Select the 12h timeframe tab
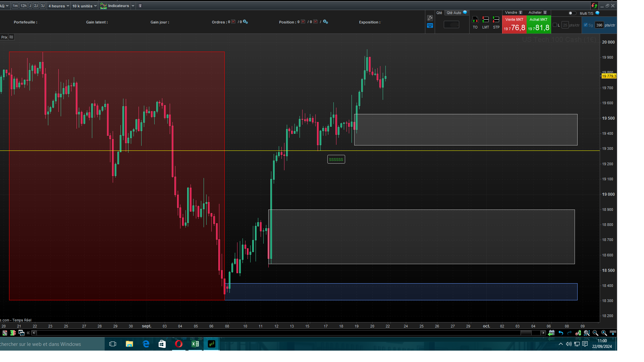Viewport: 644px width, 362px height. click(23, 6)
